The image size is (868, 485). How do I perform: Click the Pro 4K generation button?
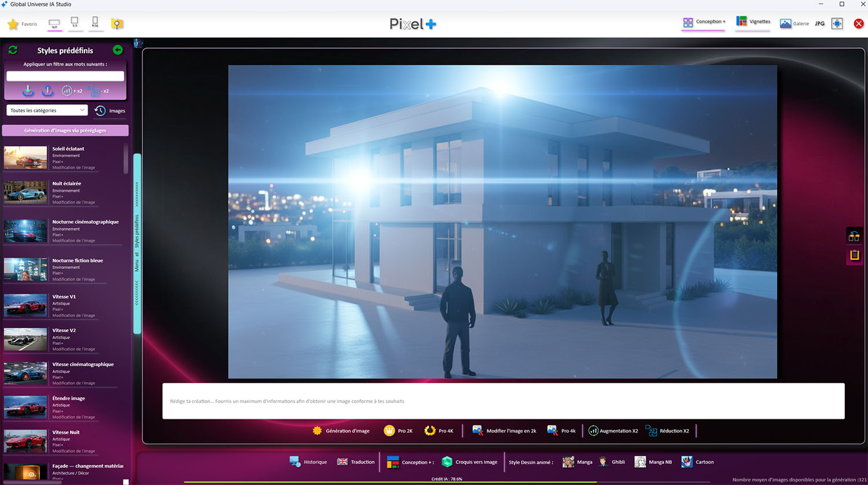pyautogui.click(x=439, y=431)
